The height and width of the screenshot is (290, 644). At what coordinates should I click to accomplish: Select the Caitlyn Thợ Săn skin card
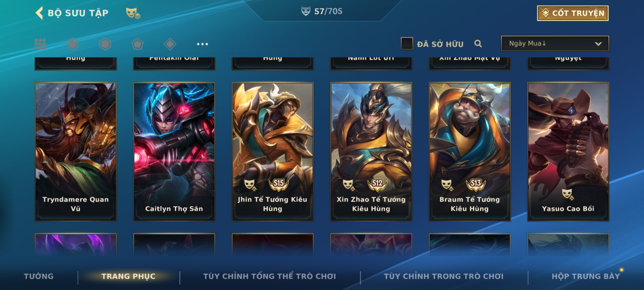(174, 152)
